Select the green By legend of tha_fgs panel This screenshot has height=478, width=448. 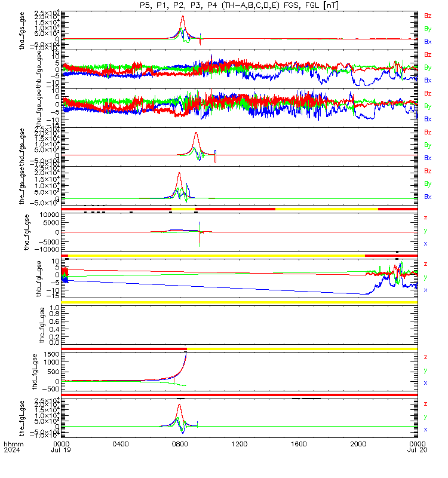click(x=428, y=29)
